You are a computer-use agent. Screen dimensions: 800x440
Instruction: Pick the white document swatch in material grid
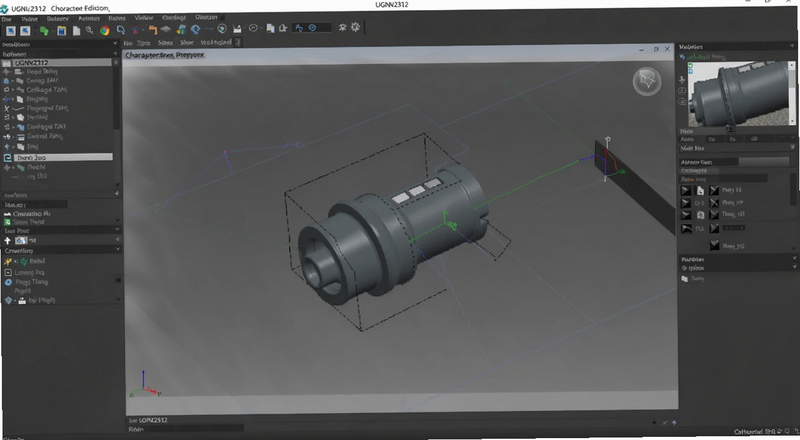tap(700, 190)
